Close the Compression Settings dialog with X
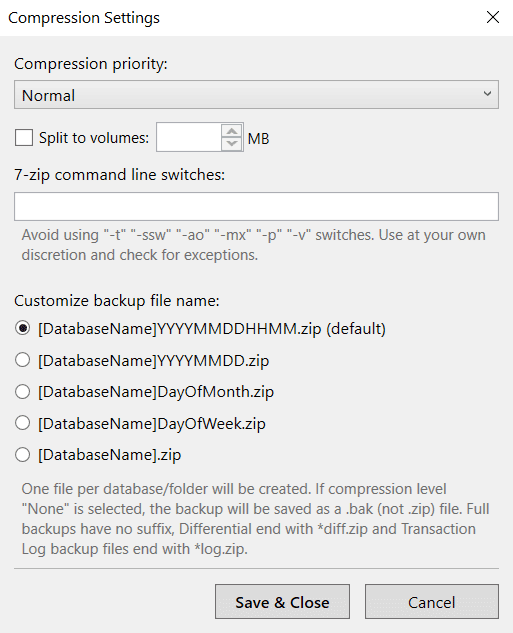 click(x=493, y=17)
